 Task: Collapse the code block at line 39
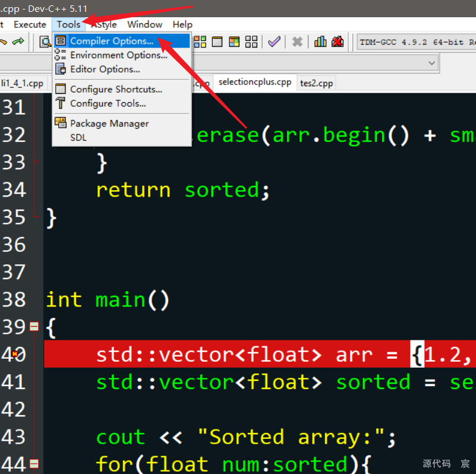point(34,327)
